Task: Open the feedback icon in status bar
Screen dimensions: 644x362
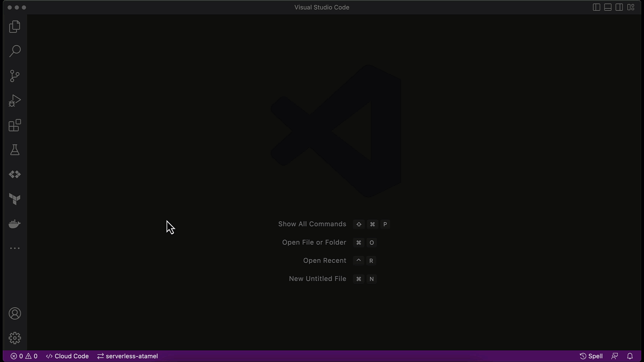Action: [x=614, y=356]
